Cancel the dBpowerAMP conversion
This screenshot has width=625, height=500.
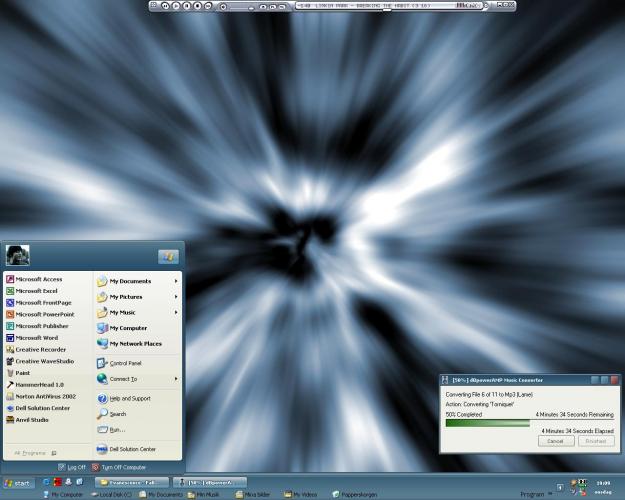click(x=554, y=440)
